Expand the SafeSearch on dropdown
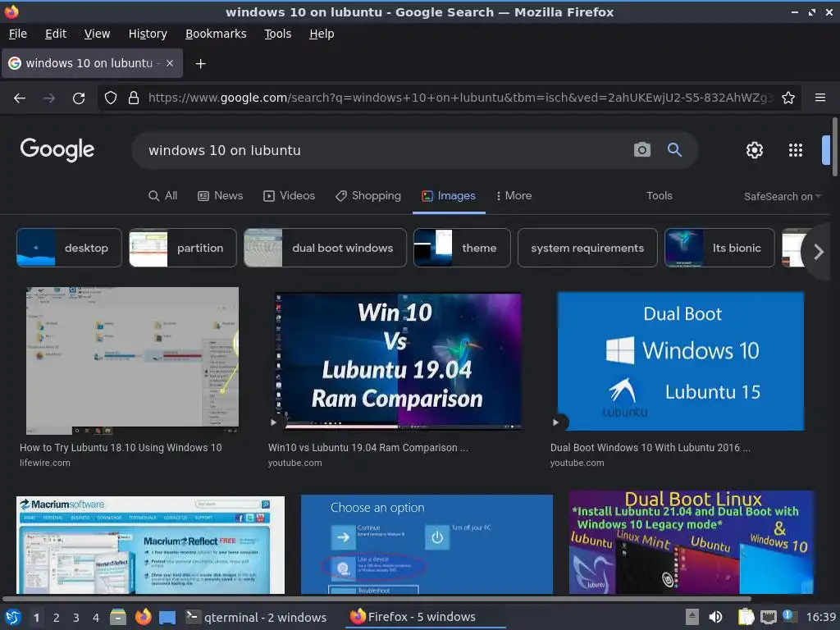Screen dimensions: 840x630 782,197
